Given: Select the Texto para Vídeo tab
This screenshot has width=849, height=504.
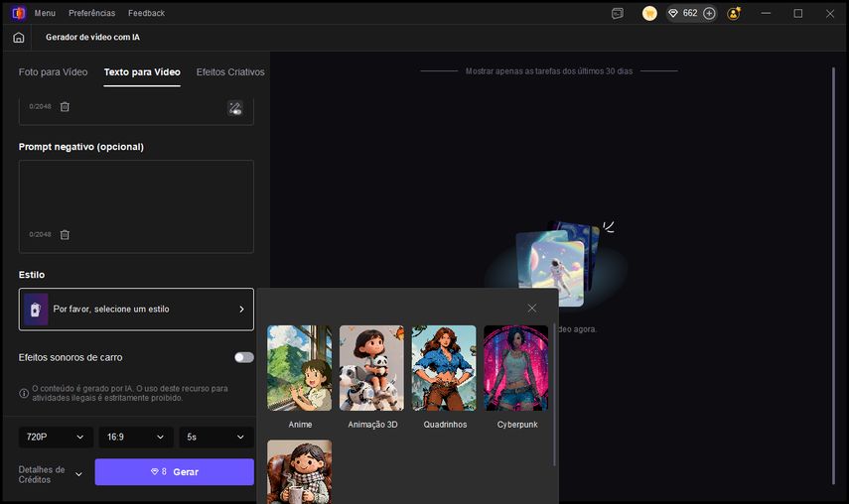Looking at the screenshot, I should pyautogui.click(x=142, y=71).
